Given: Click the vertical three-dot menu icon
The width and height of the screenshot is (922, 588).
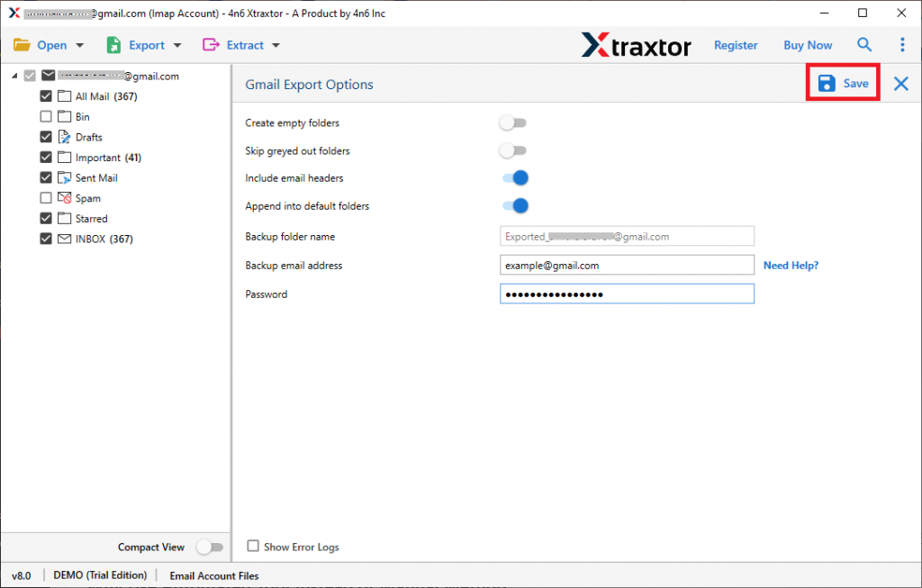Looking at the screenshot, I should click(x=903, y=44).
